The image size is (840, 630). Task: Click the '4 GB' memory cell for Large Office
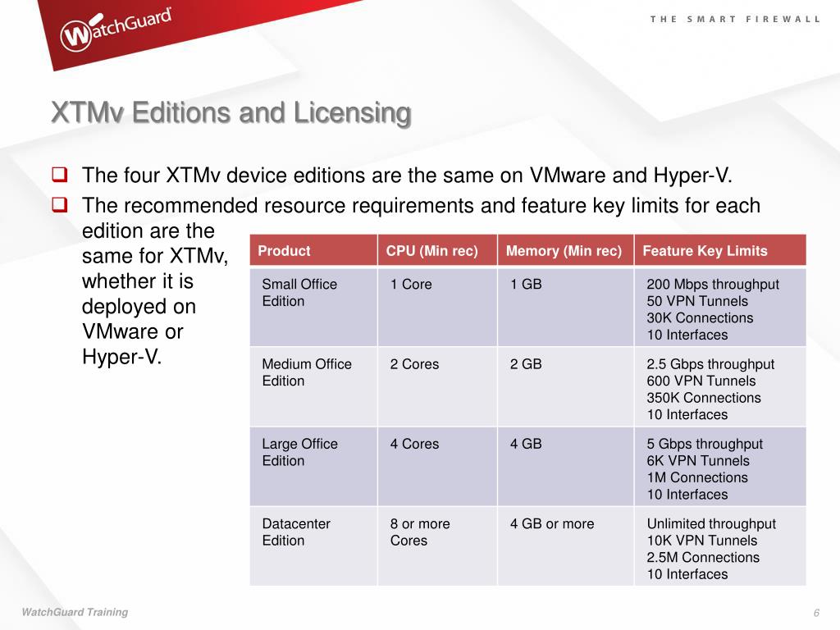coord(566,467)
